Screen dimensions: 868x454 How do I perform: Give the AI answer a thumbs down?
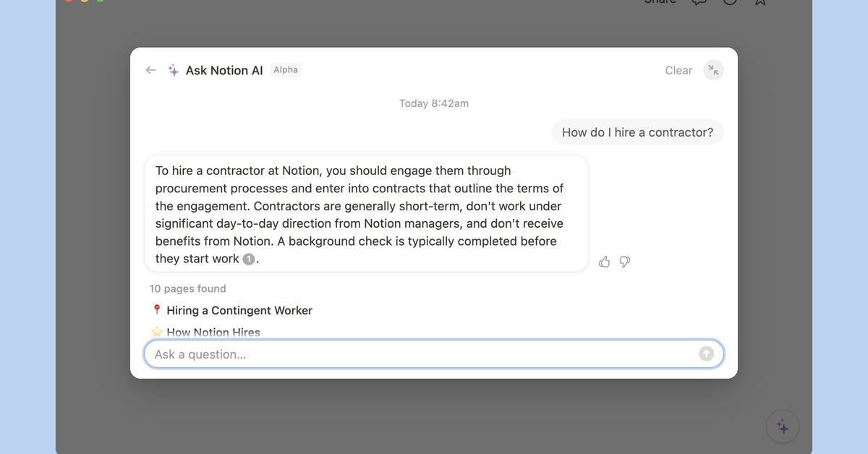point(624,262)
